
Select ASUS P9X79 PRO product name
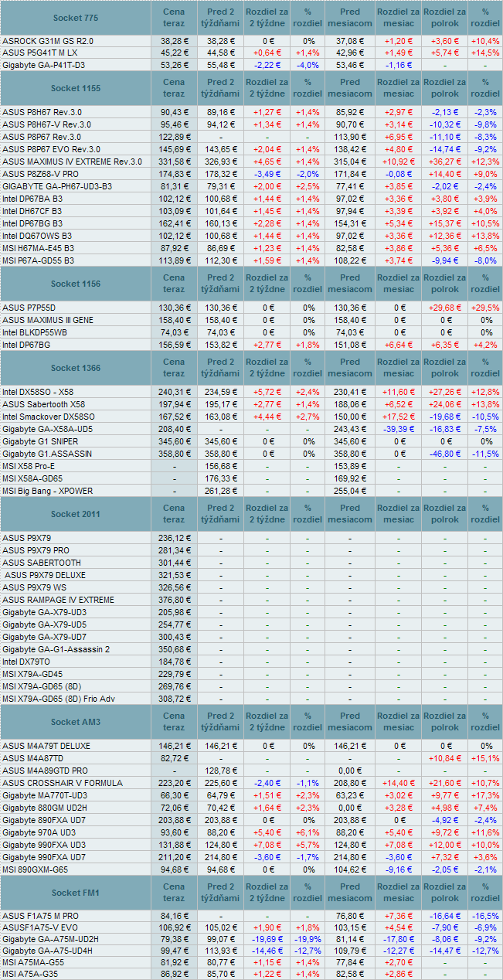click(36, 550)
